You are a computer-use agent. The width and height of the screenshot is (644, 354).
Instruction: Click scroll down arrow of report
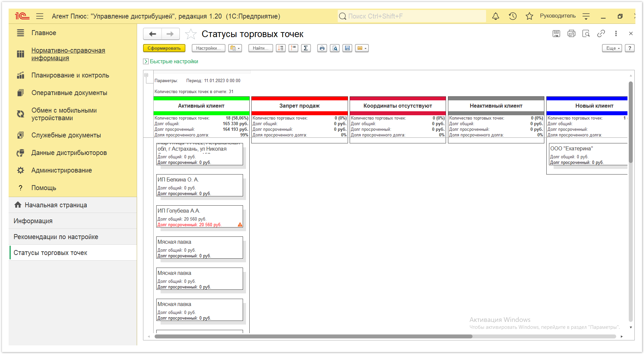[x=631, y=327]
